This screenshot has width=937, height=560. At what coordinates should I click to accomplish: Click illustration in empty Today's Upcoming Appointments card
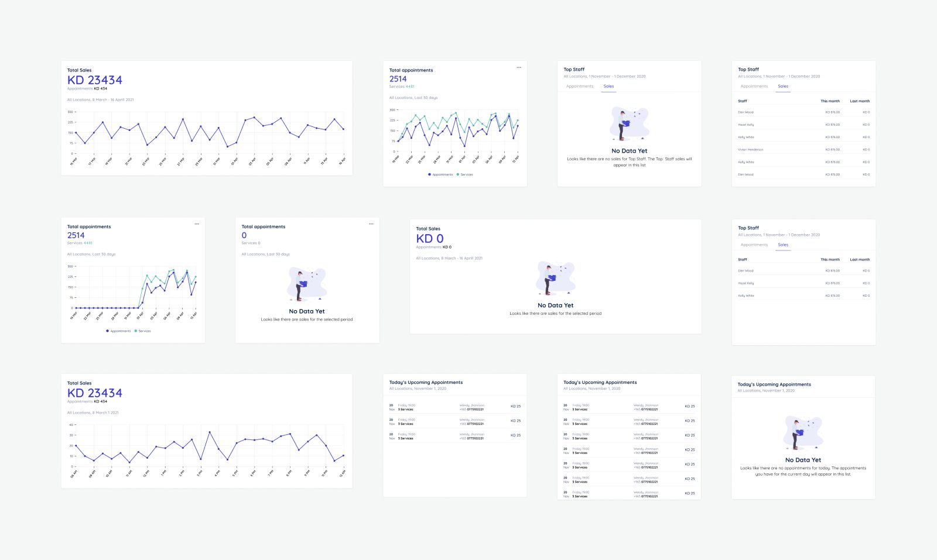point(803,433)
